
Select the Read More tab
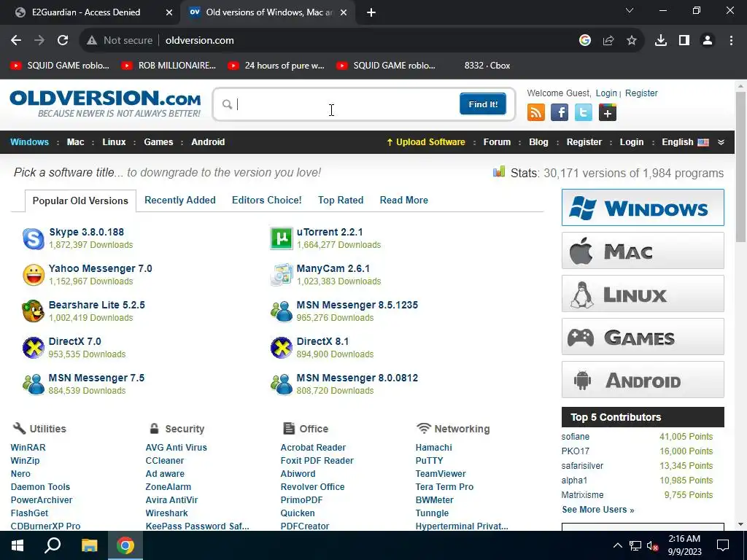pos(404,200)
